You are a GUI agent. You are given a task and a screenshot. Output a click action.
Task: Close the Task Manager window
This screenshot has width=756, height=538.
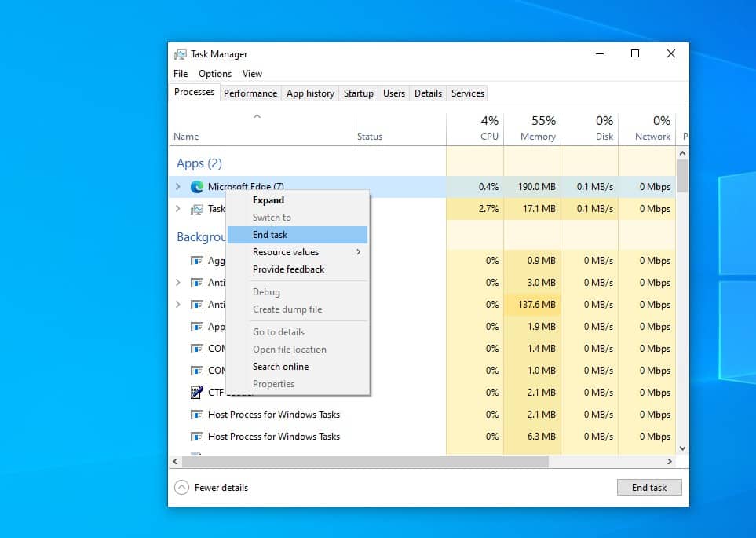point(670,53)
